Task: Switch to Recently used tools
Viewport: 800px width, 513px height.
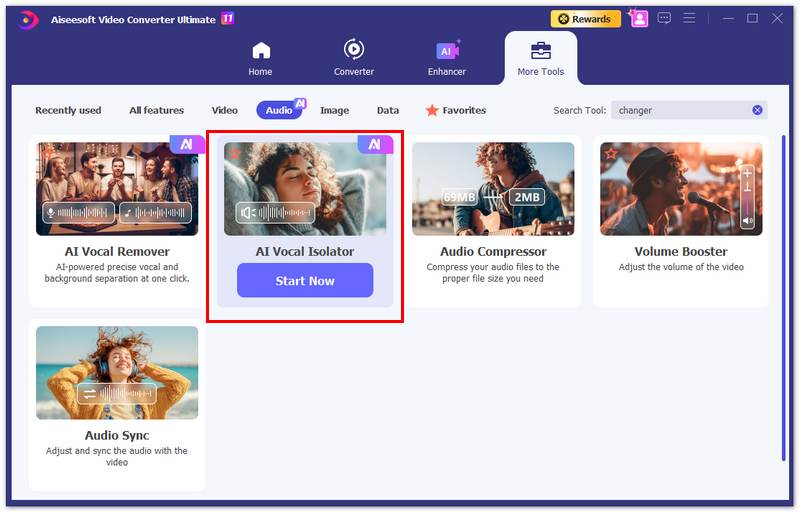Action: tap(68, 110)
